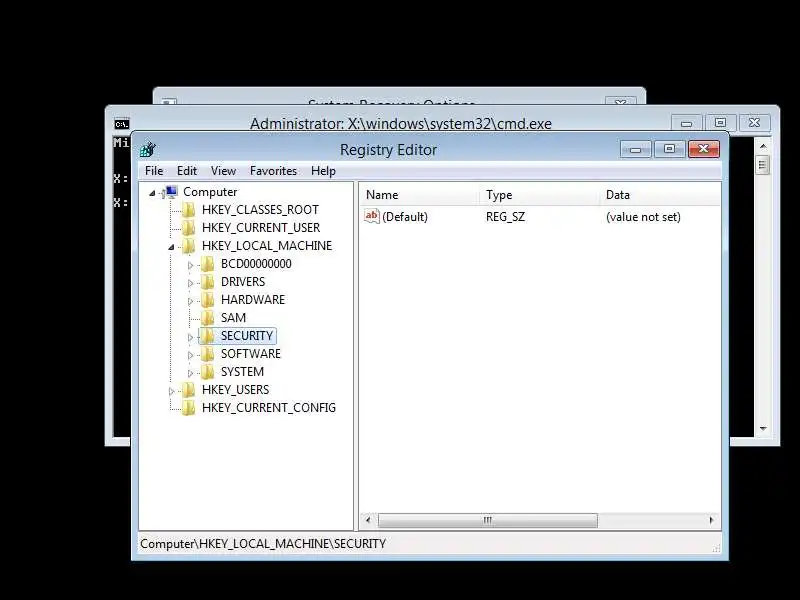Click the Registry Editor title bar text
This screenshot has width=800, height=600.
tap(388, 150)
